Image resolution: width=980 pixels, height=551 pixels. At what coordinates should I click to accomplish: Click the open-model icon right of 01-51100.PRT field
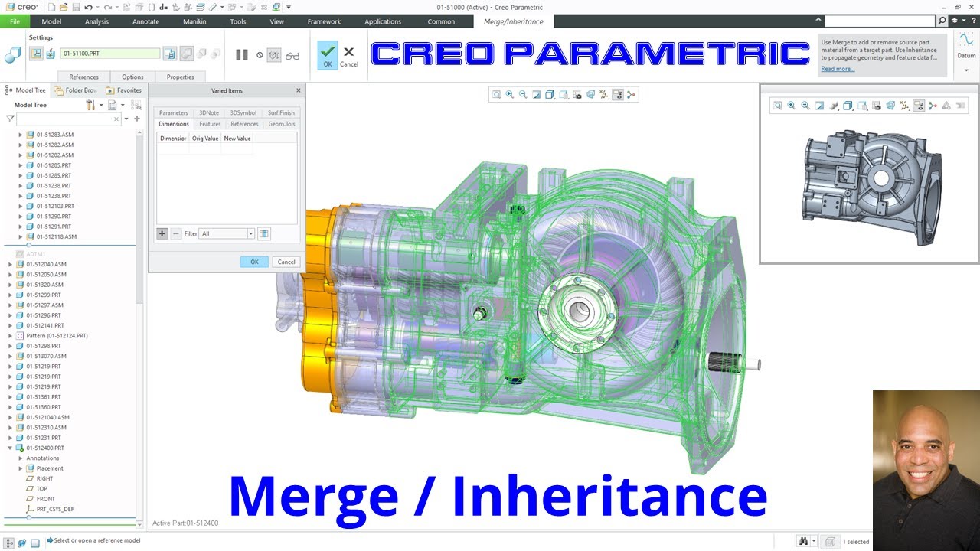(170, 54)
